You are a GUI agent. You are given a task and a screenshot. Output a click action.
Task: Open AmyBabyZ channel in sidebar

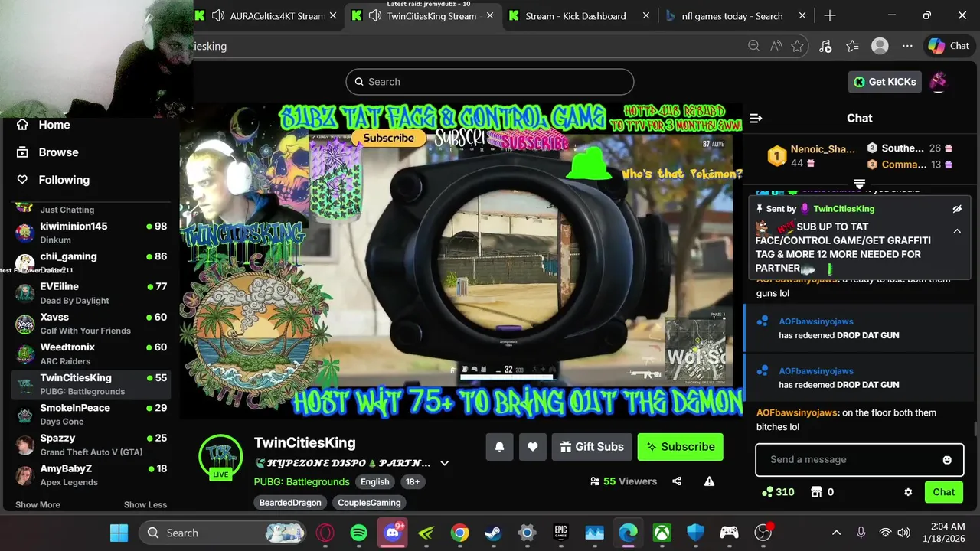tap(91, 474)
